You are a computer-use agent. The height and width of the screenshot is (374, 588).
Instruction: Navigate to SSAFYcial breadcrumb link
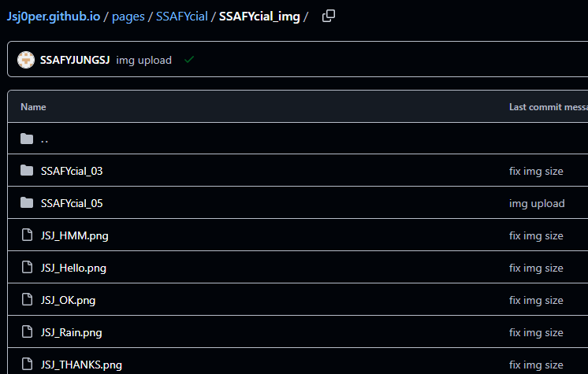coord(182,17)
